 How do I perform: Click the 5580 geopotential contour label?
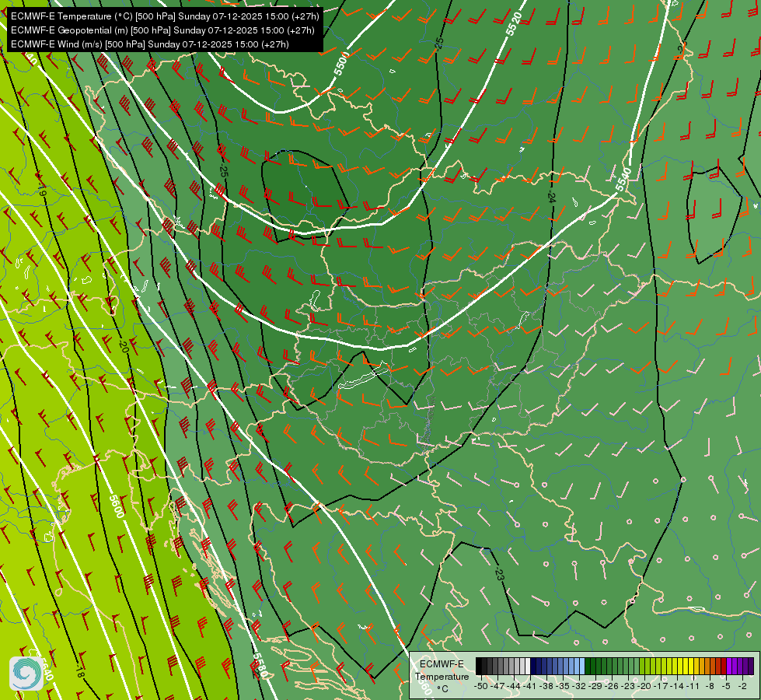pyautogui.click(x=260, y=666)
